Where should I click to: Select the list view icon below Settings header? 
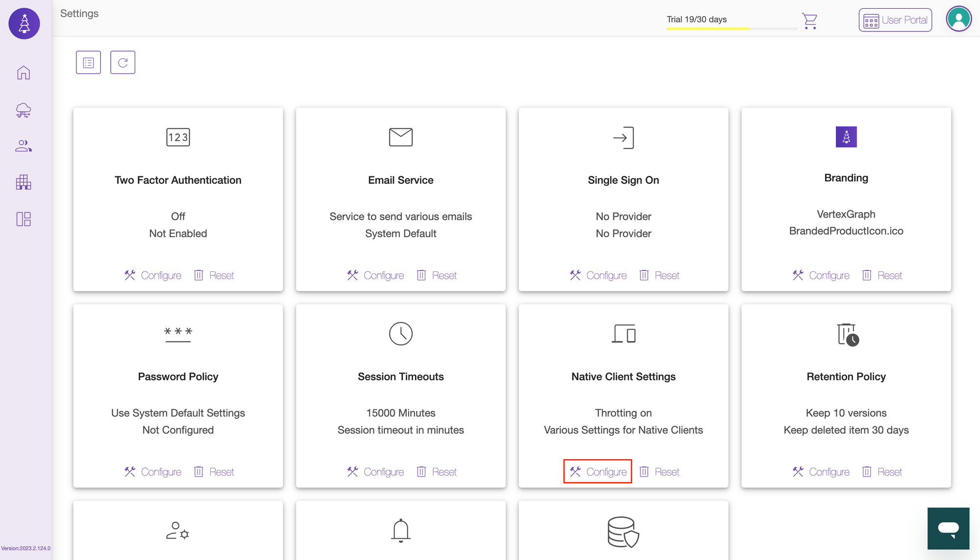[88, 62]
